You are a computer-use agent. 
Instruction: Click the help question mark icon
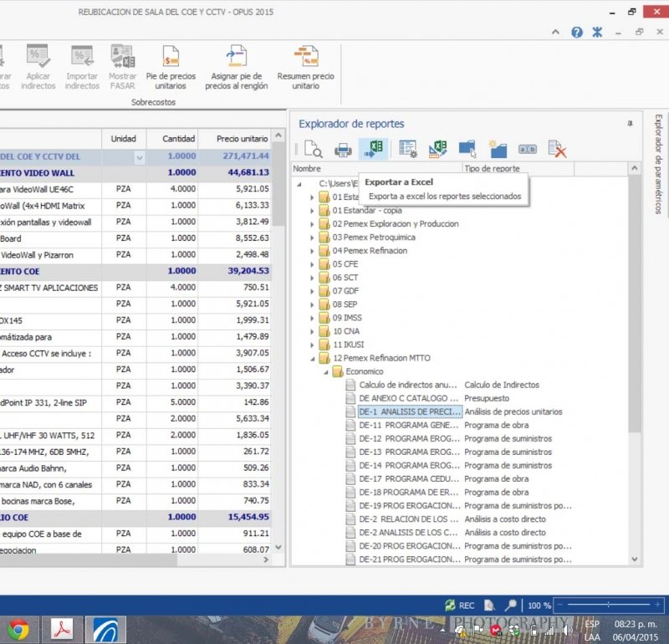pos(577,32)
